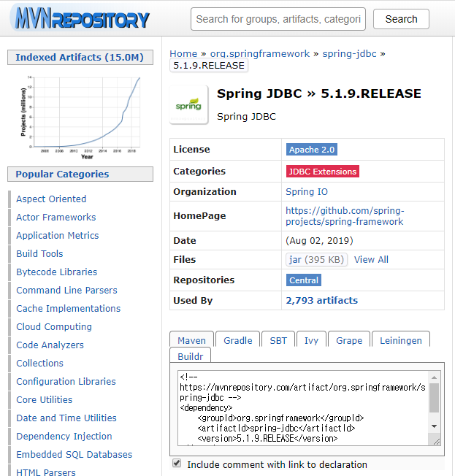This screenshot has width=455, height=476.
Task: Click the Search button
Action: 401,19
